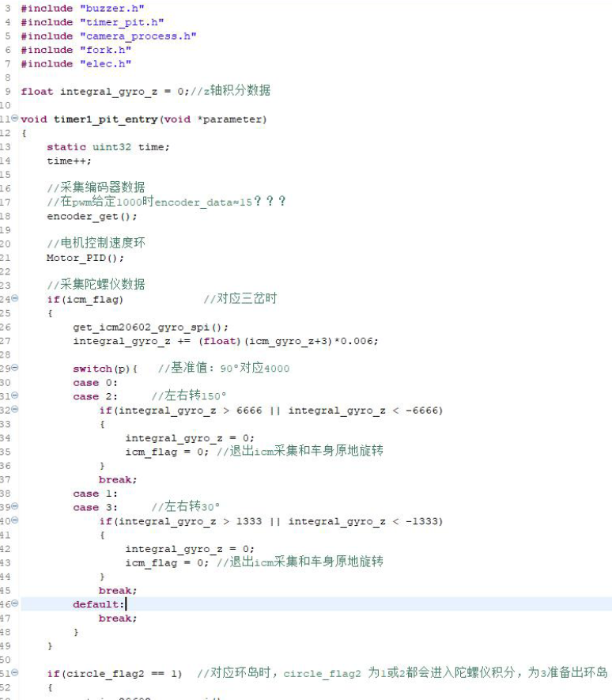Click the "camera_process.h" include text
Viewport: 612px width, 700px height.
[x=138, y=36]
